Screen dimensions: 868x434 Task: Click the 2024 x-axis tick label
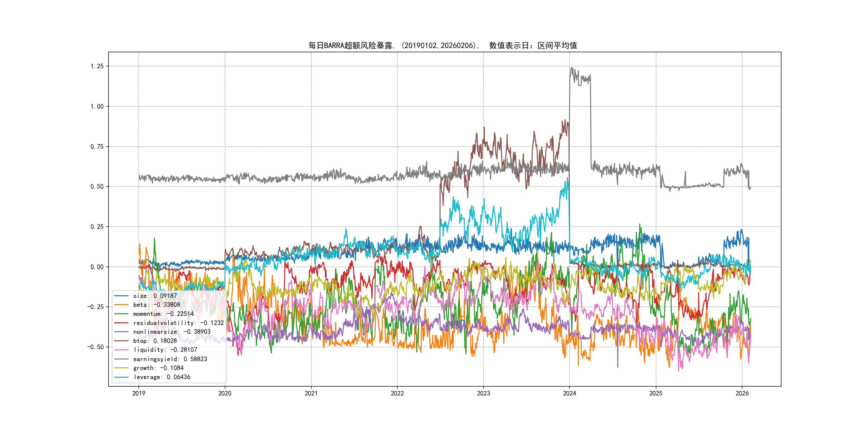click(x=570, y=393)
